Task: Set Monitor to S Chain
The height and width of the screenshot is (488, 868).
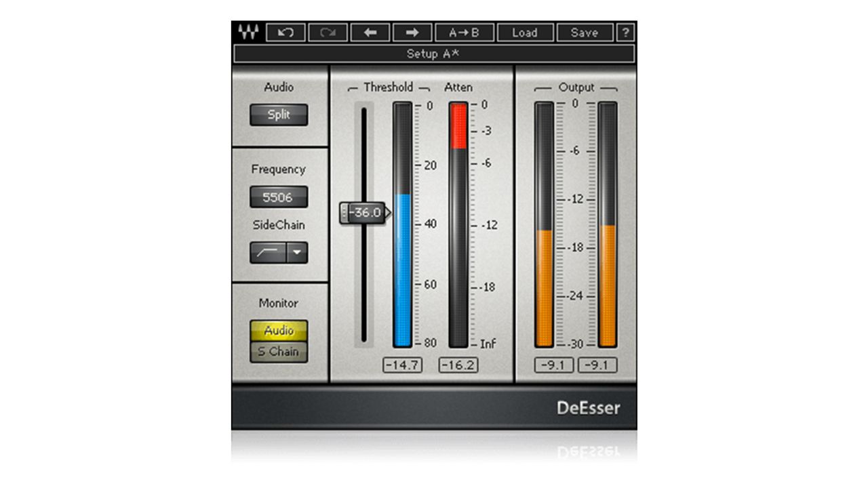Action: pos(279,352)
